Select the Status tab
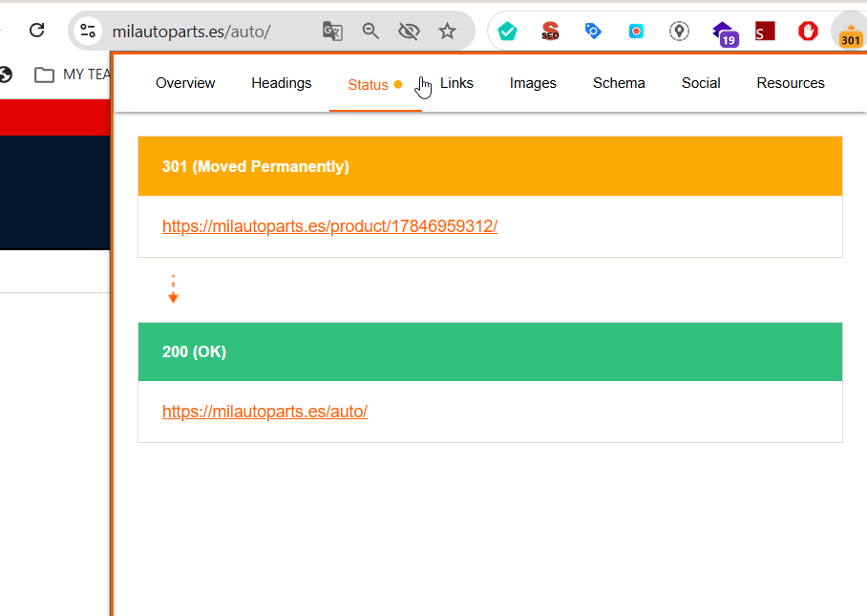This screenshot has height=616, width=867. click(375, 85)
